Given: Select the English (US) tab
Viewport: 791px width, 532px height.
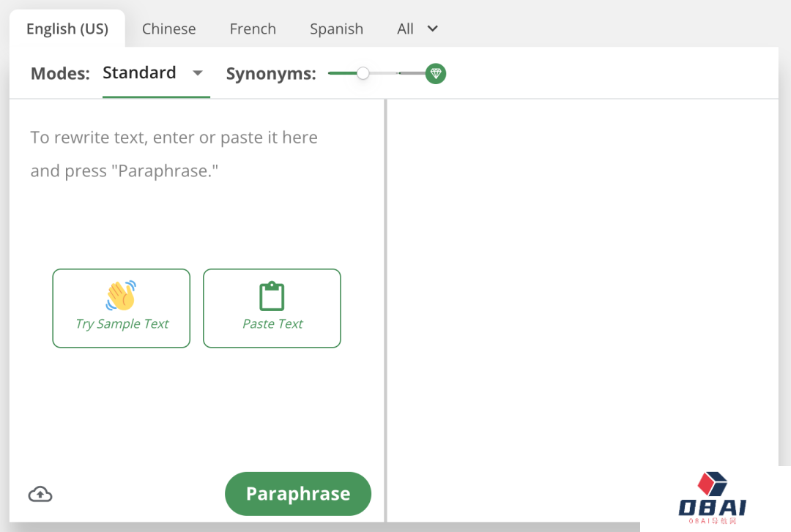Looking at the screenshot, I should (x=67, y=29).
